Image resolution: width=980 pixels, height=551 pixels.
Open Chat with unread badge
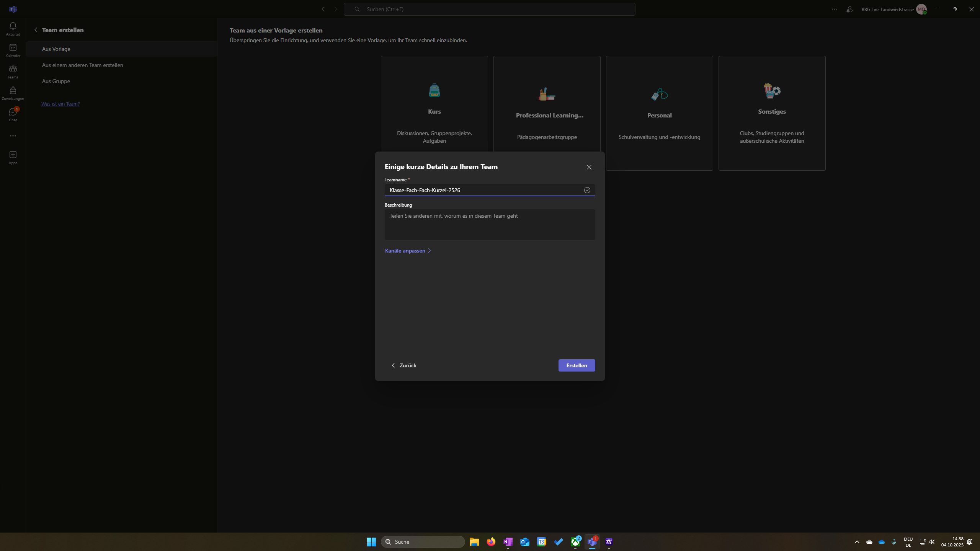tap(13, 114)
